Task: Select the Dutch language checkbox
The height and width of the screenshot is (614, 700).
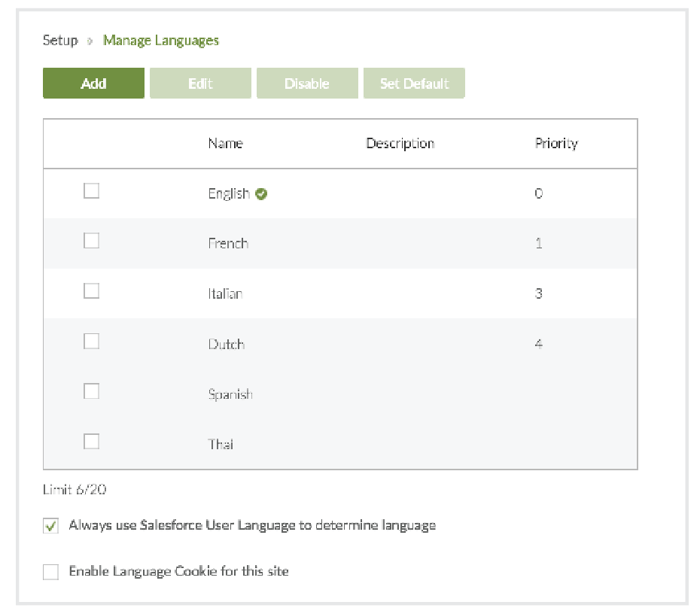Action: [x=91, y=341]
